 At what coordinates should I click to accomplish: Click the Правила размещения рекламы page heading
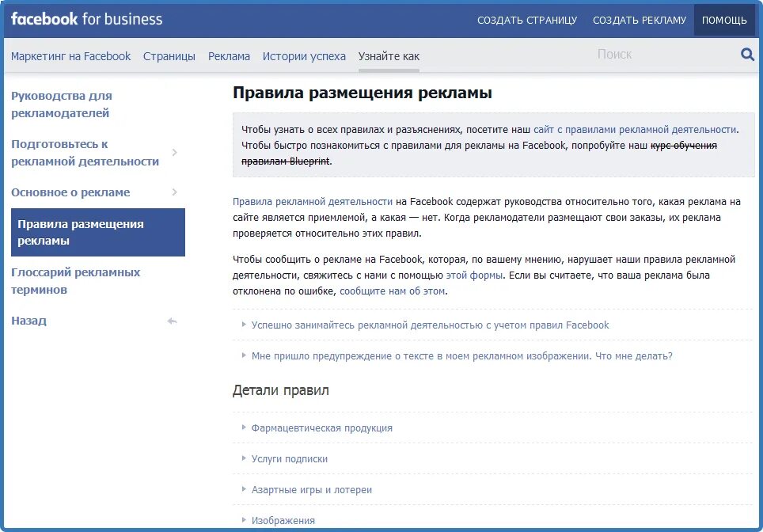pyautogui.click(x=362, y=92)
